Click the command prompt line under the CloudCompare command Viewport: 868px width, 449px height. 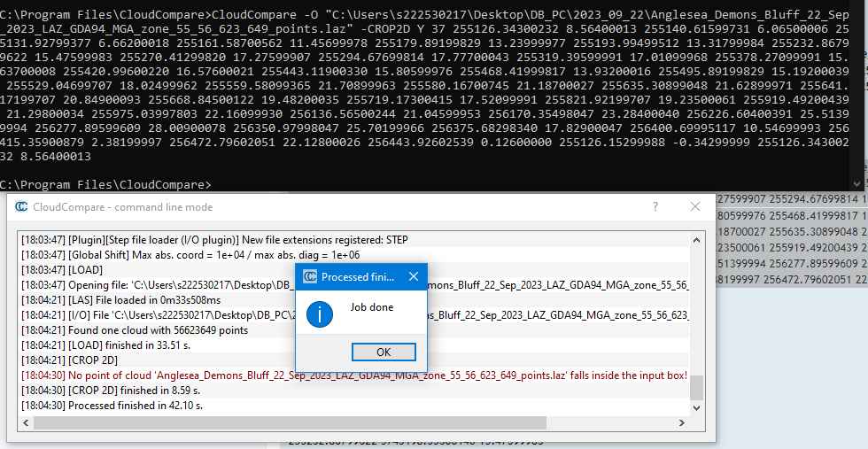pyautogui.click(x=106, y=184)
